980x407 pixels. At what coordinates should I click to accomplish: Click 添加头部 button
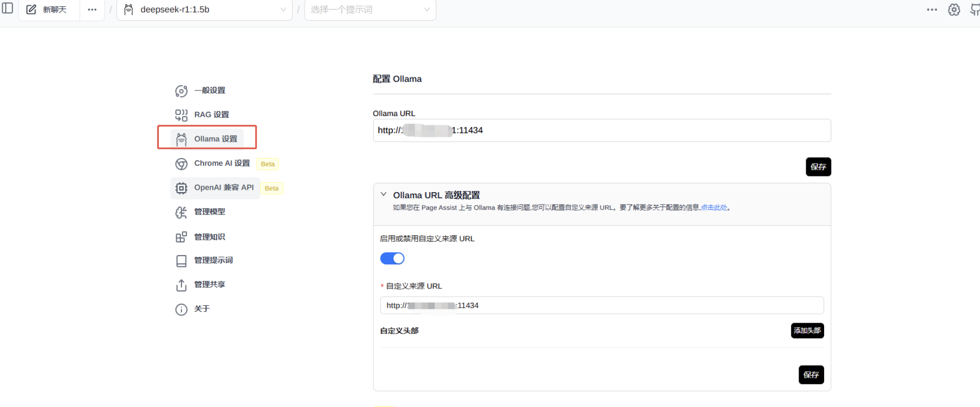pos(807,330)
